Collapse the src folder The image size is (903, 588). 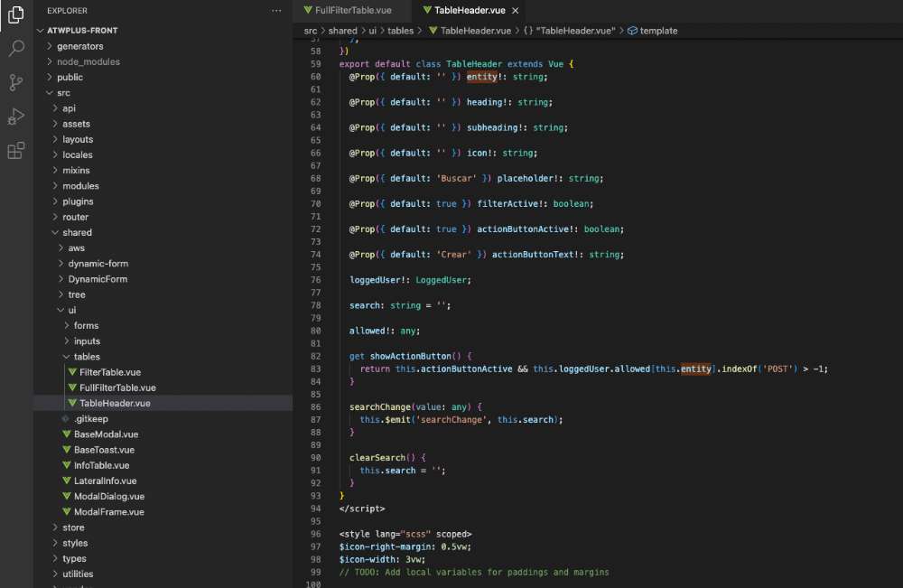tap(63, 93)
